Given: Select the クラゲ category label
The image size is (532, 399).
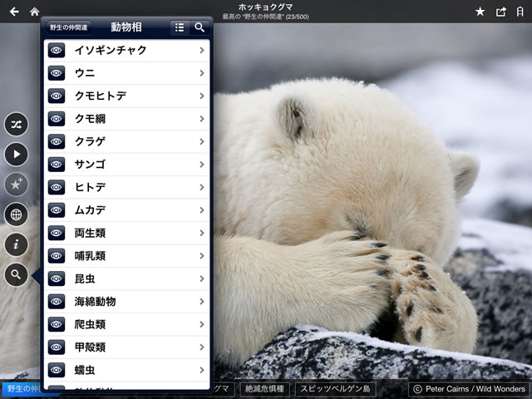Looking at the screenshot, I should [91, 141].
